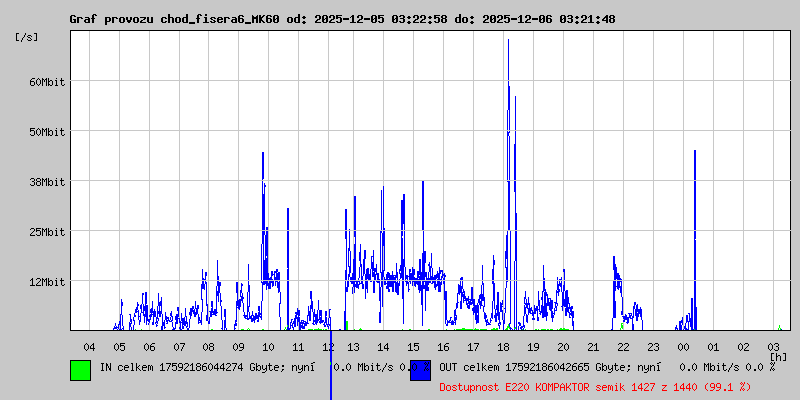This screenshot has height=400, width=800.
Task: Select the 60Mbit y-axis label
Action: 47,82
